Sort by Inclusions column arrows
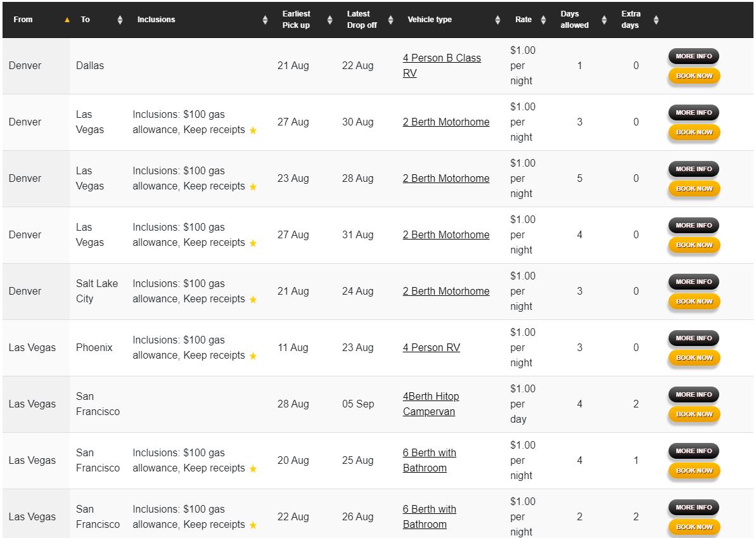This screenshot has height=538, width=756. pos(265,20)
